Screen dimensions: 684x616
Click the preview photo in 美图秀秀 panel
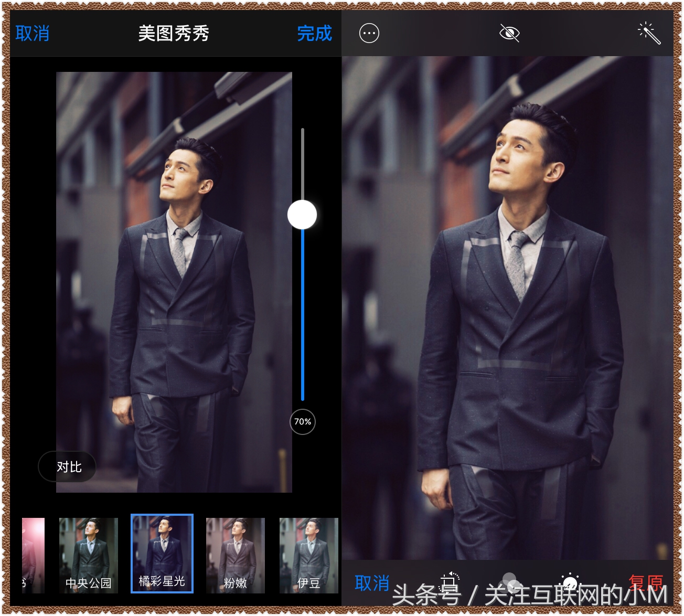click(174, 282)
